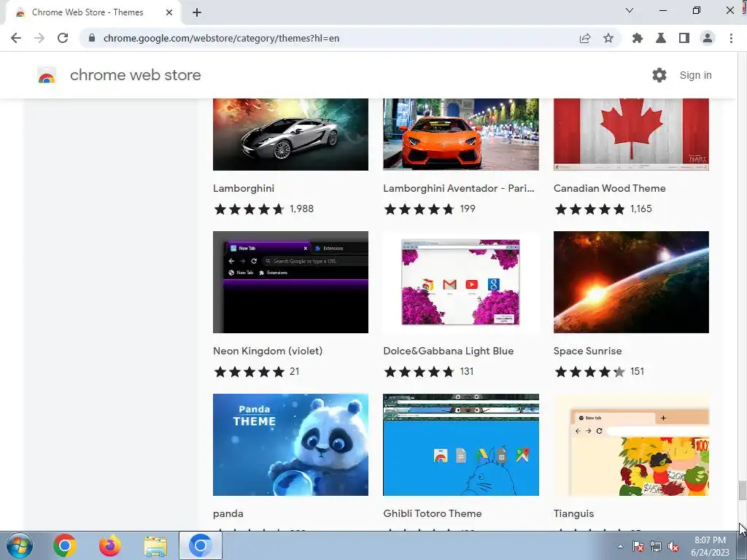This screenshot has width=747, height=560.
Task: Open the panda theme thumbnail
Action: [290, 445]
